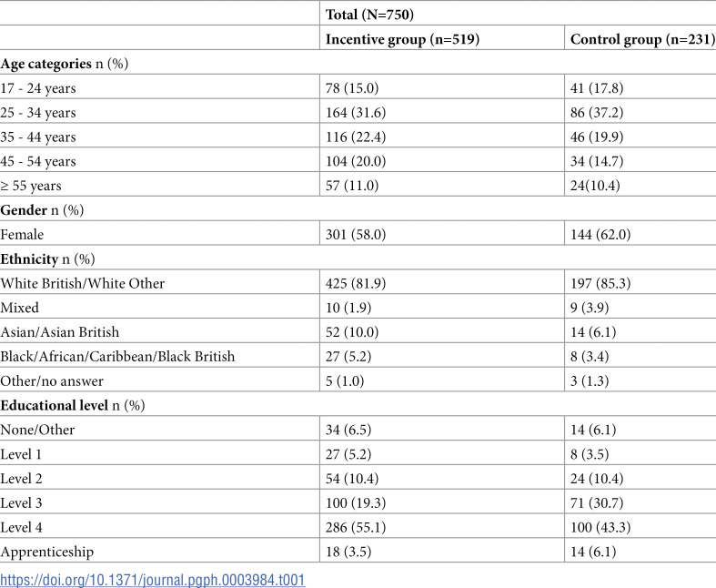Click the Other/no answer row label
The width and height of the screenshot is (716, 588).
click(x=52, y=381)
